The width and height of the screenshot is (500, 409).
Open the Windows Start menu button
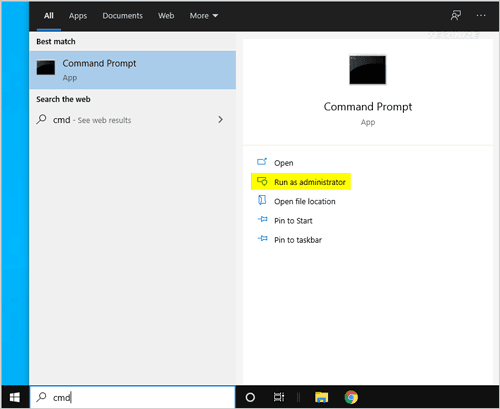[x=15, y=397]
